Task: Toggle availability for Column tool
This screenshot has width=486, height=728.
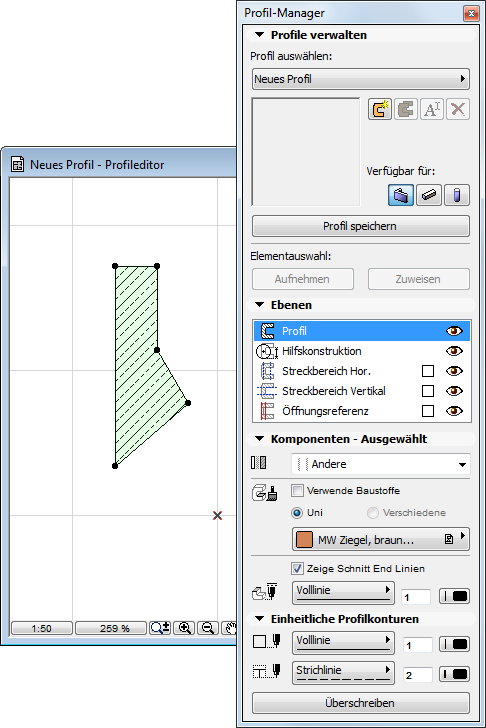Action: click(x=457, y=195)
